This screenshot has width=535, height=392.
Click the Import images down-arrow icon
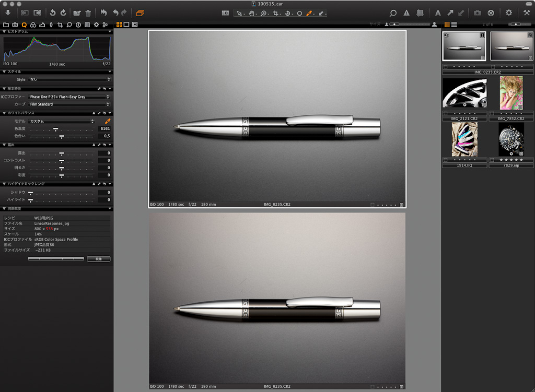[8, 13]
